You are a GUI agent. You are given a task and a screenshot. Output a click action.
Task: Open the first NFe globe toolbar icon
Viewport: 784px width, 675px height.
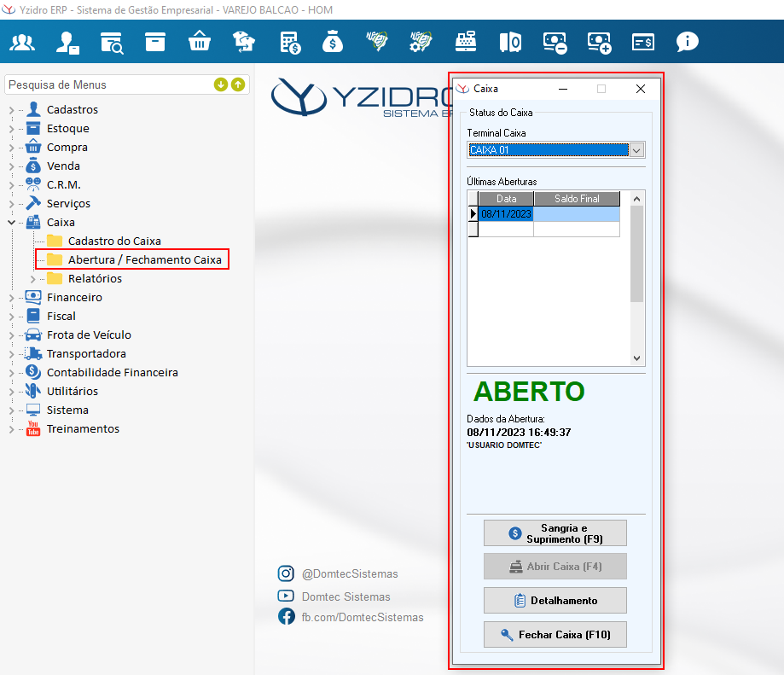pyautogui.click(x=376, y=41)
